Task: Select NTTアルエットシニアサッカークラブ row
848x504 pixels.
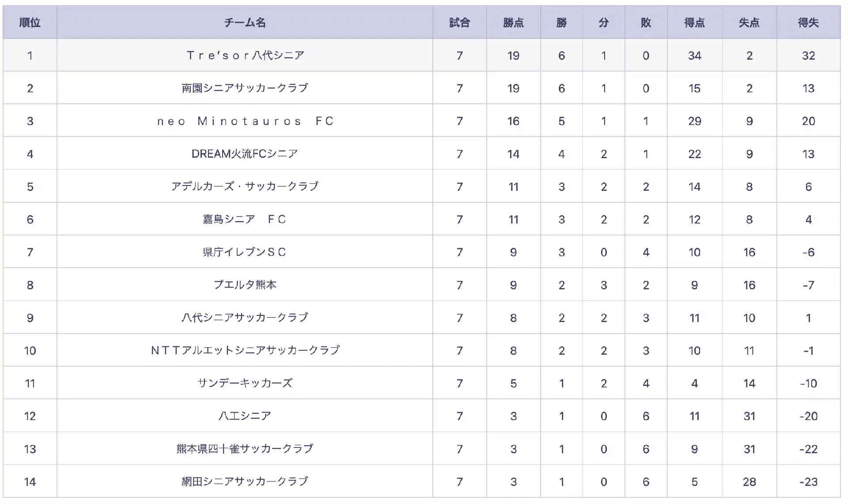Action: pos(422,350)
